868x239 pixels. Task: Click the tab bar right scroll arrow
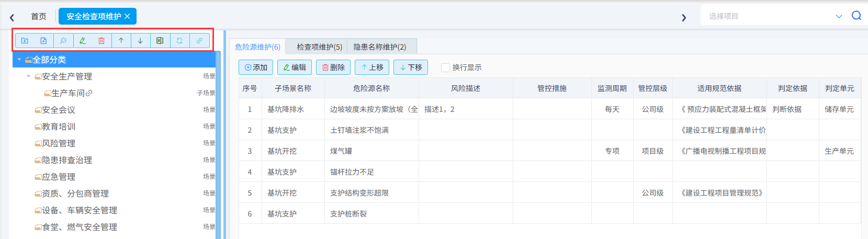click(684, 18)
